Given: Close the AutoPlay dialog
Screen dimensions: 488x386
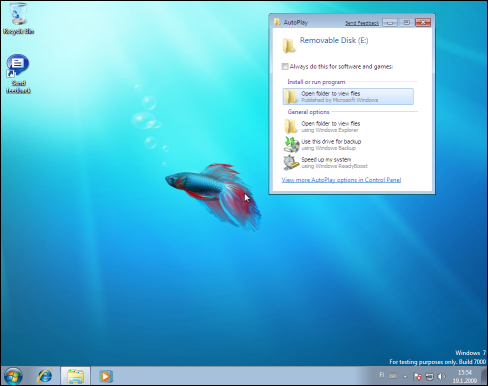Looking at the screenshot, I should coord(423,22).
